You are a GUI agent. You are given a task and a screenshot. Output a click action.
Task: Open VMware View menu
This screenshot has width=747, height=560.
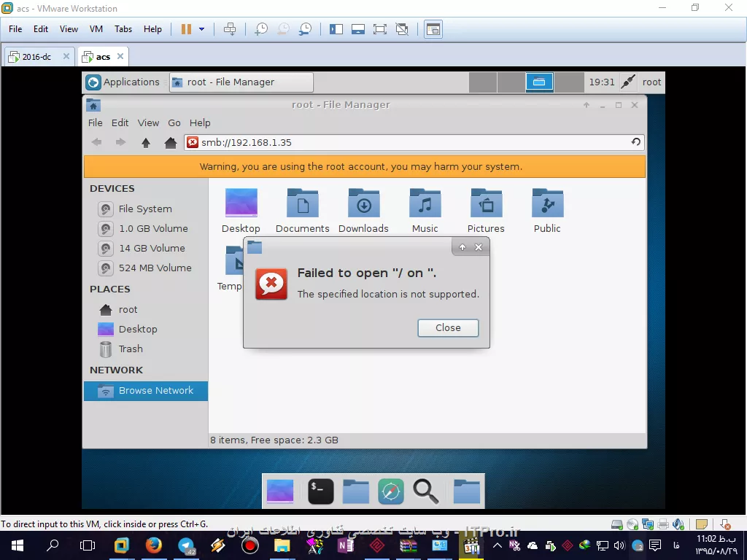(69, 29)
